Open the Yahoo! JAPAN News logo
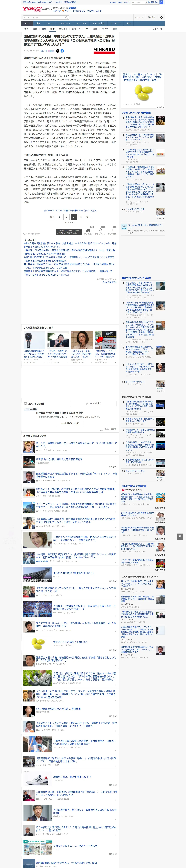 [x=37, y=9]
